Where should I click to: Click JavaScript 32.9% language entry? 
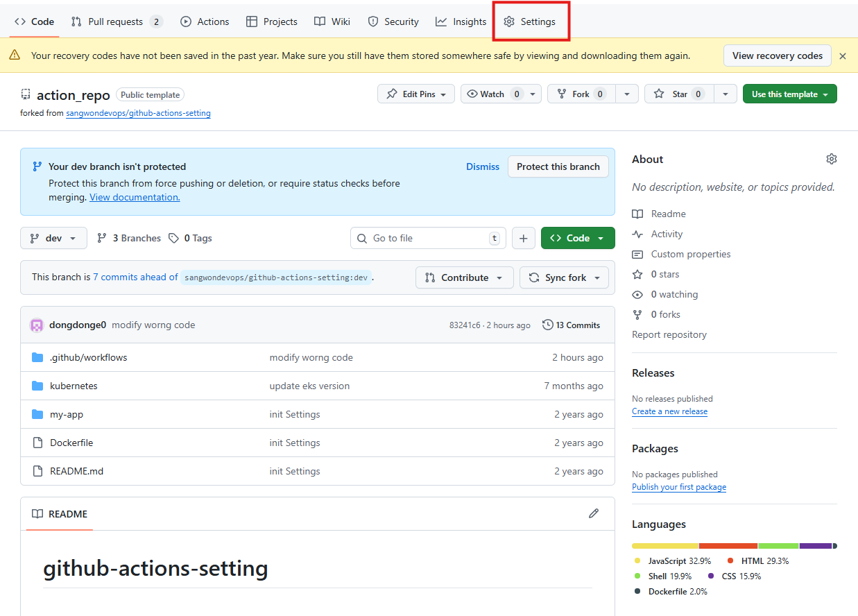(673, 561)
